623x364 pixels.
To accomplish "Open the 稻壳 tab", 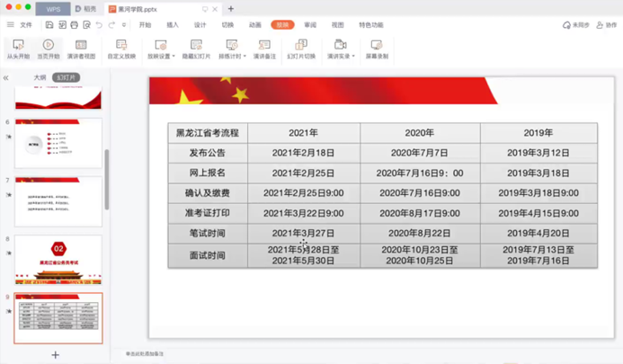I will coord(85,9).
